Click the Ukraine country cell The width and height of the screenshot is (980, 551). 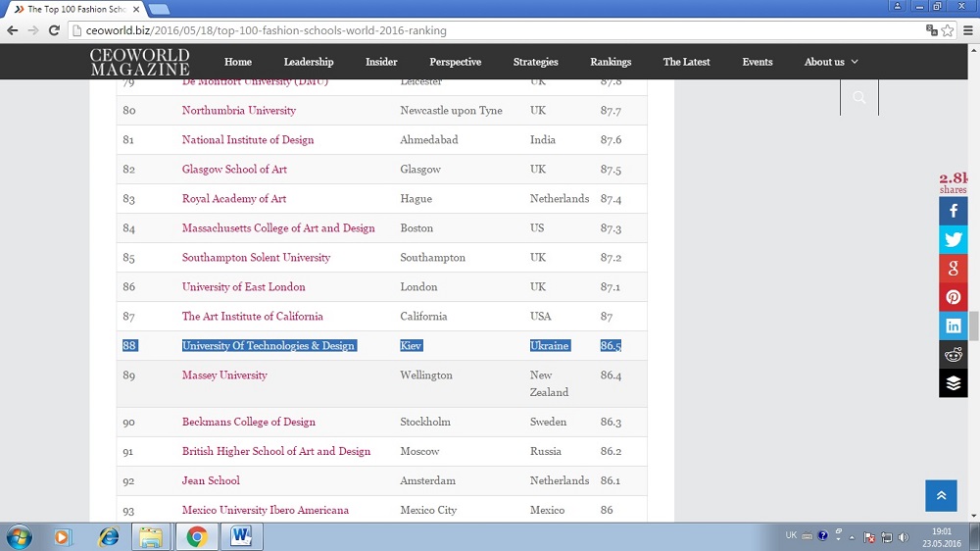[550, 345]
